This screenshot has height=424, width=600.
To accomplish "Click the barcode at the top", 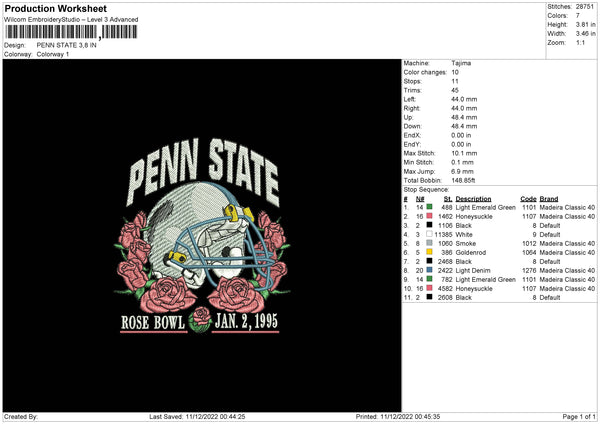I will tap(71, 32).
